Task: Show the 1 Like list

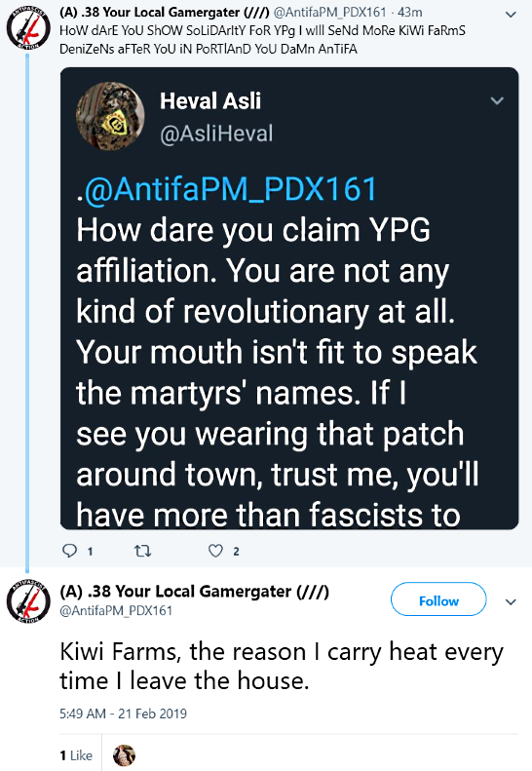Action: coord(76,755)
